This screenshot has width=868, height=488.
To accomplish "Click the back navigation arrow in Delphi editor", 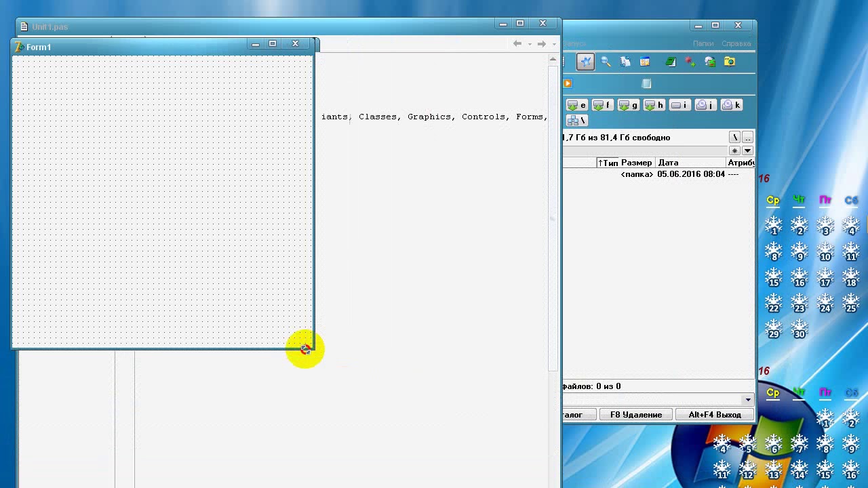I will pyautogui.click(x=517, y=43).
